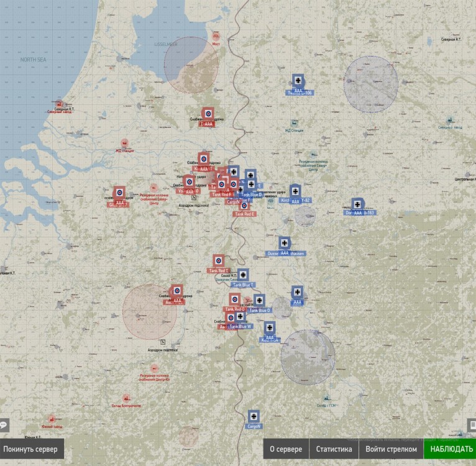Select the red Ki...91 airfield marker

pos(204,159)
